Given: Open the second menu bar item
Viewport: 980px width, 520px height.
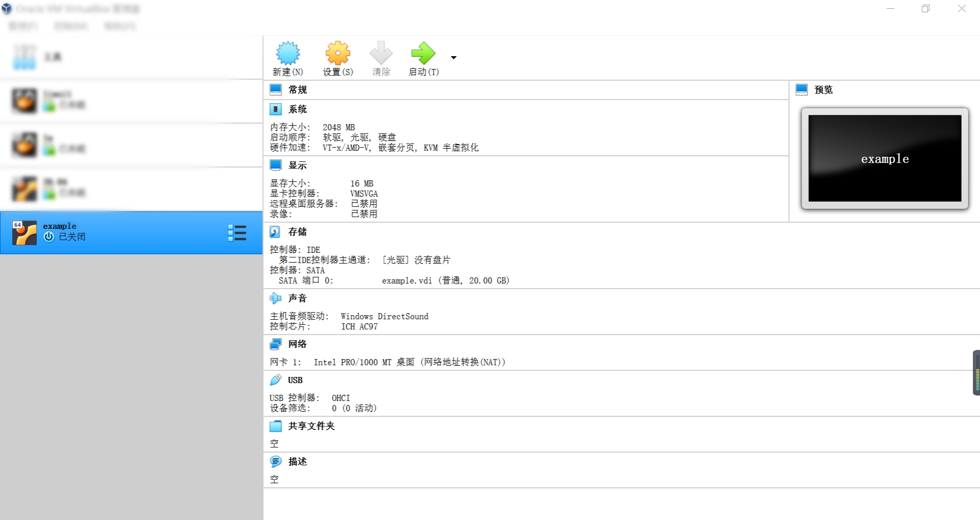Looking at the screenshot, I should [x=71, y=26].
